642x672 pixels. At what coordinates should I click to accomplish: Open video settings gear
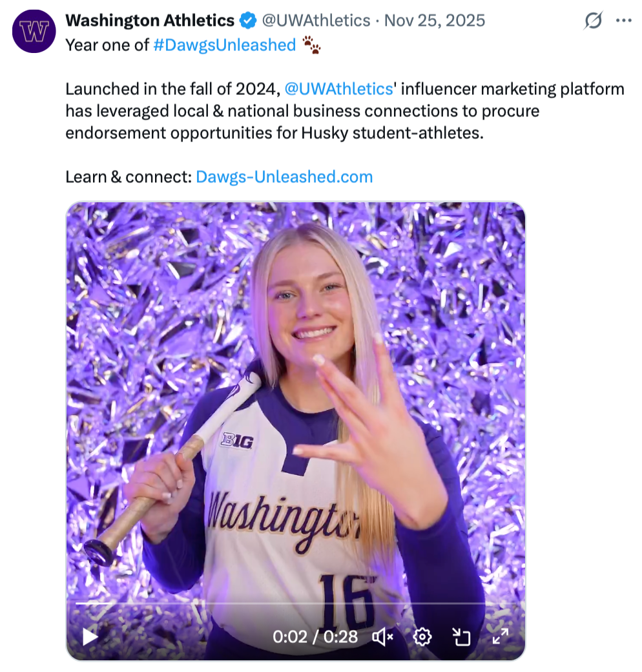pyautogui.click(x=422, y=637)
